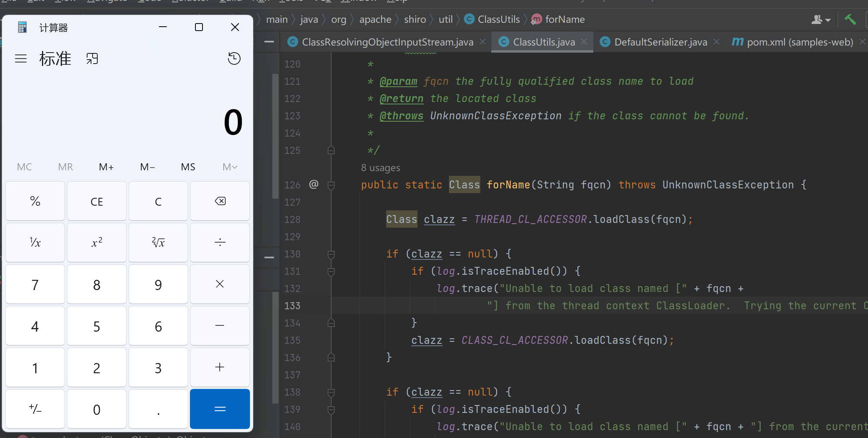
Task: Click the 'java' breadcrumb item
Action: pyautogui.click(x=309, y=19)
